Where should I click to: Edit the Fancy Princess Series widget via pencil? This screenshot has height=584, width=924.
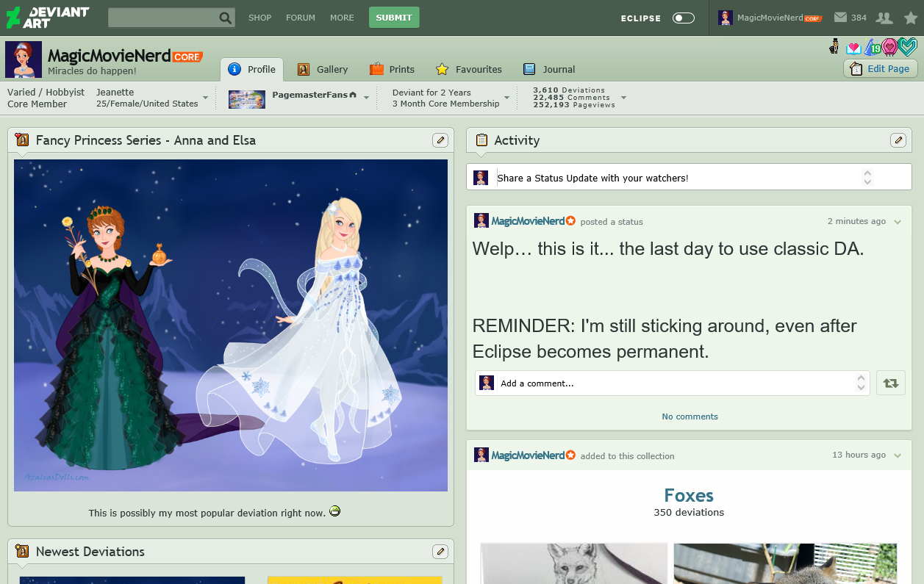coord(440,140)
